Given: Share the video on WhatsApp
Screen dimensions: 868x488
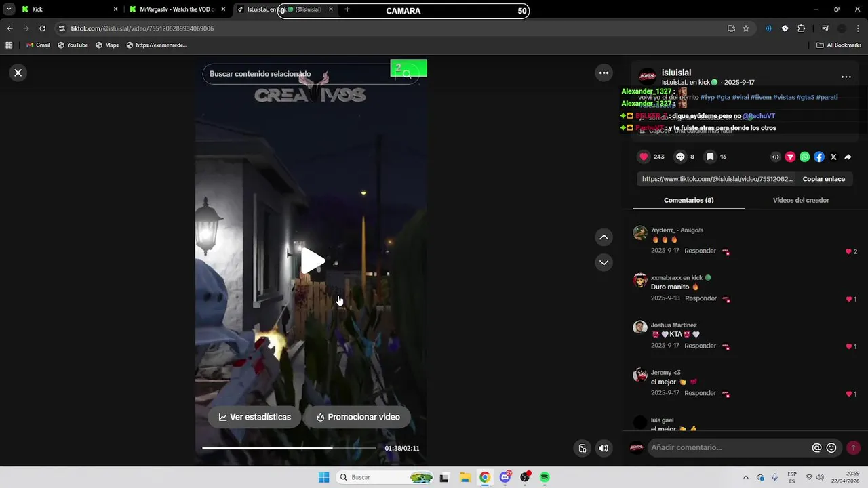Looking at the screenshot, I should (805, 157).
